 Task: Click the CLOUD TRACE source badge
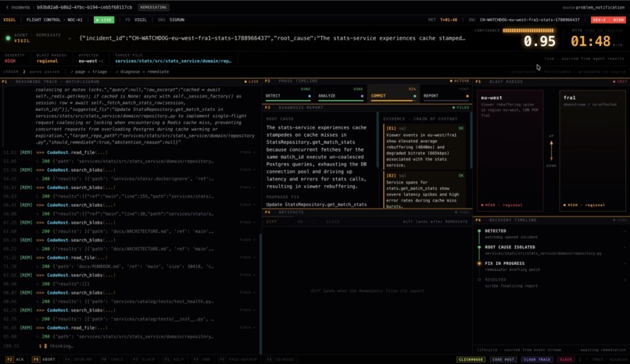[x=536, y=359]
